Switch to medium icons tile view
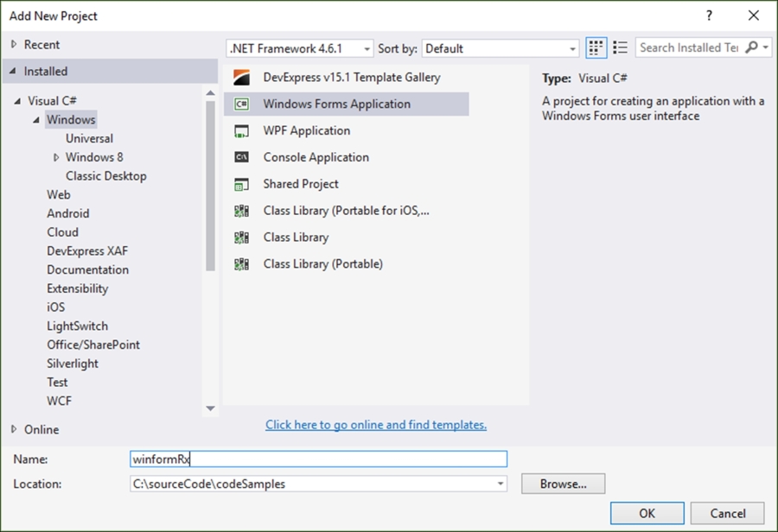The image size is (778, 532). point(596,48)
